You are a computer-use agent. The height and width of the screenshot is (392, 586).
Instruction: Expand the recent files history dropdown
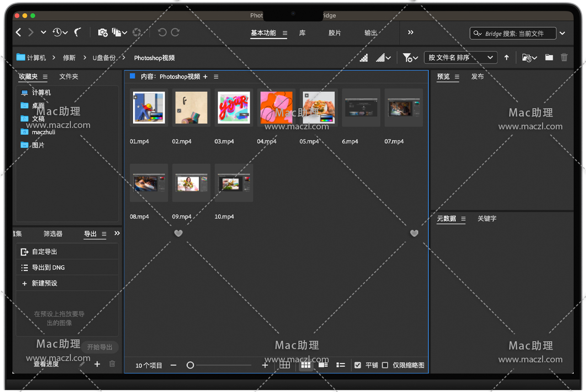click(60, 32)
